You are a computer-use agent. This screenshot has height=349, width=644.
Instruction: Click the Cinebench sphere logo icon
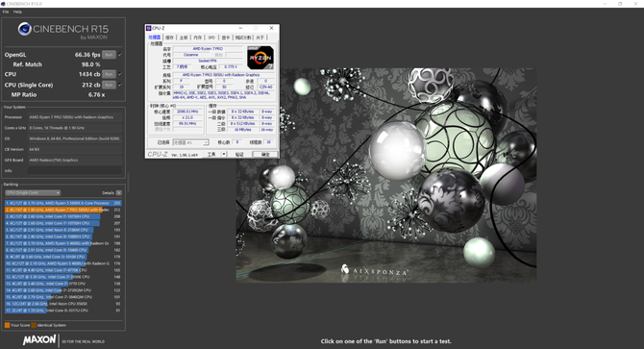(x=25, y=29)
